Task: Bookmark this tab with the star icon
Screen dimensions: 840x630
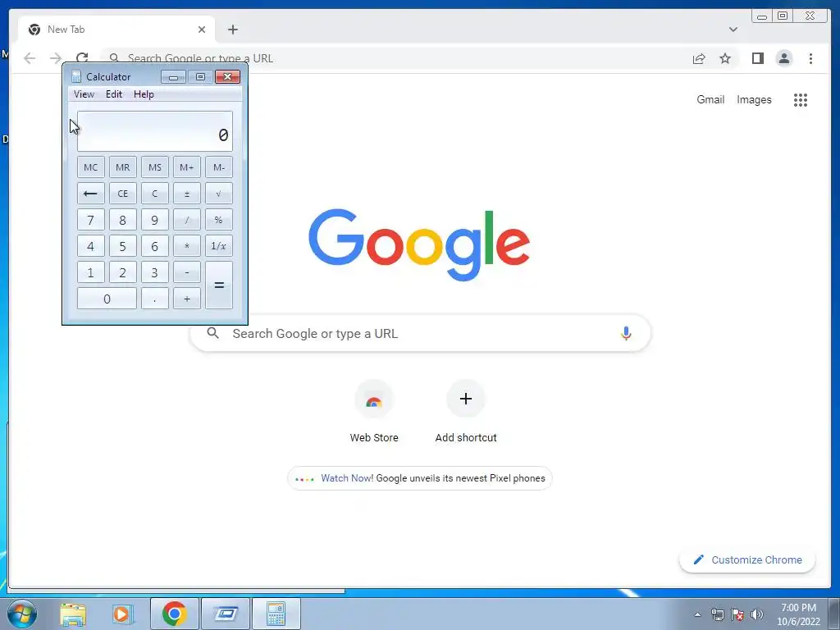Action: tap(725, 58)
